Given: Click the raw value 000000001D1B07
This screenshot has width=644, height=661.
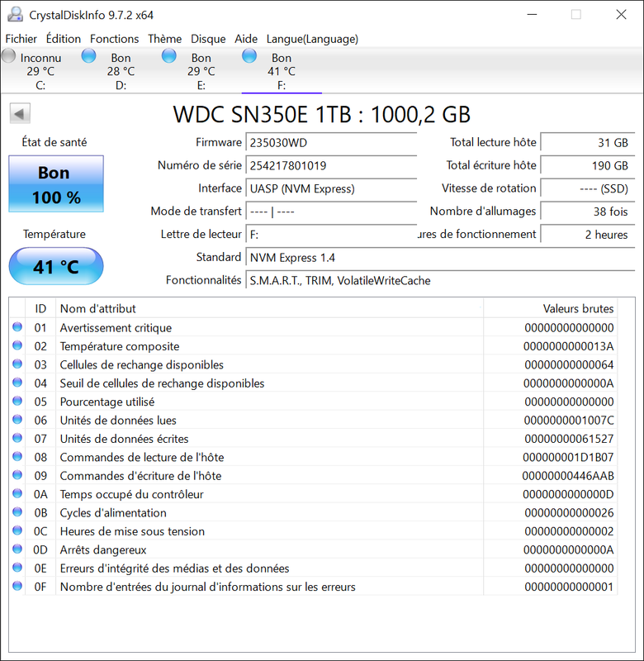Looking at the screenshot, I should (x=568, y=458).
